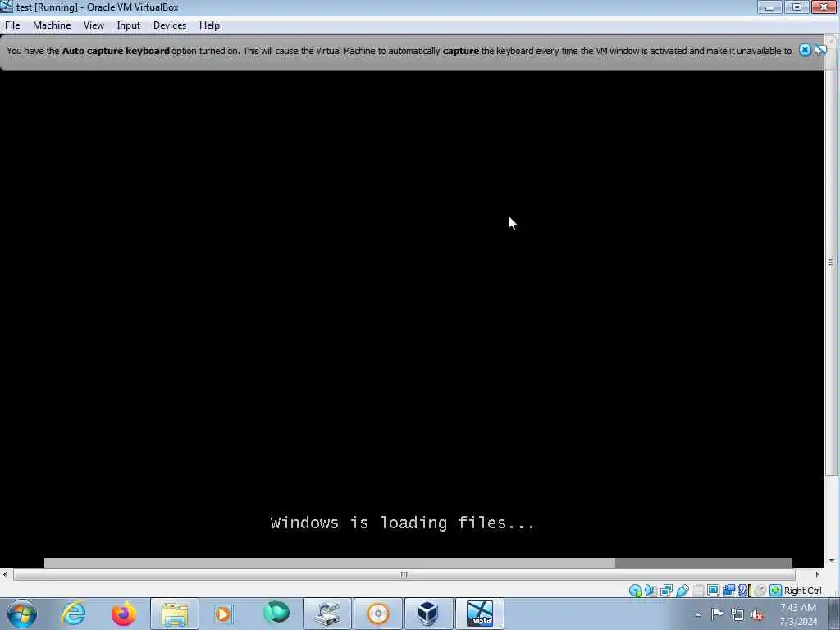Click the vertical scrollbar down arrow

point(832,561)
